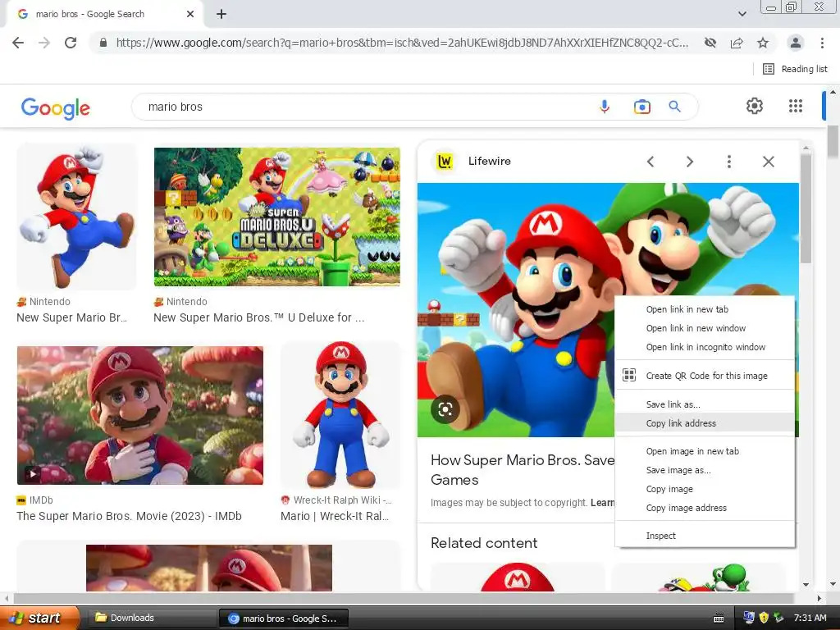Open Google settings gear icon

point(755,106)
